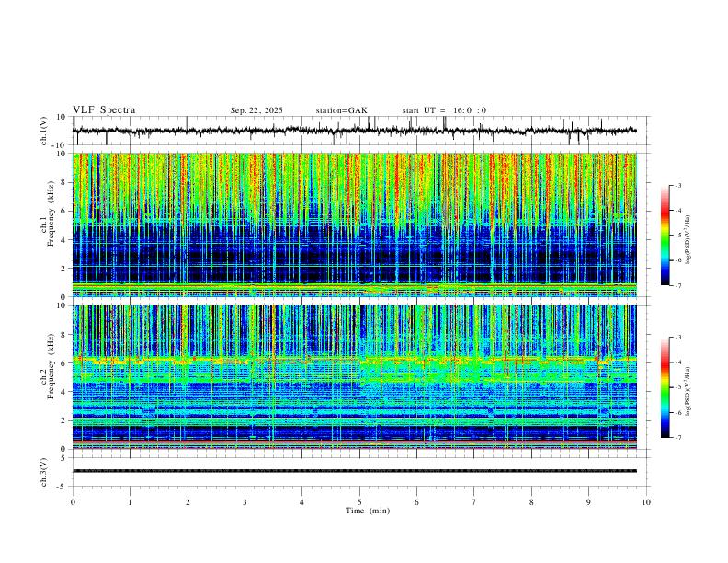Viewport: 728px width, 563px height.
Task: Click the -5 tick on ch.2 color bar
Action: click(x=677, y=387)
